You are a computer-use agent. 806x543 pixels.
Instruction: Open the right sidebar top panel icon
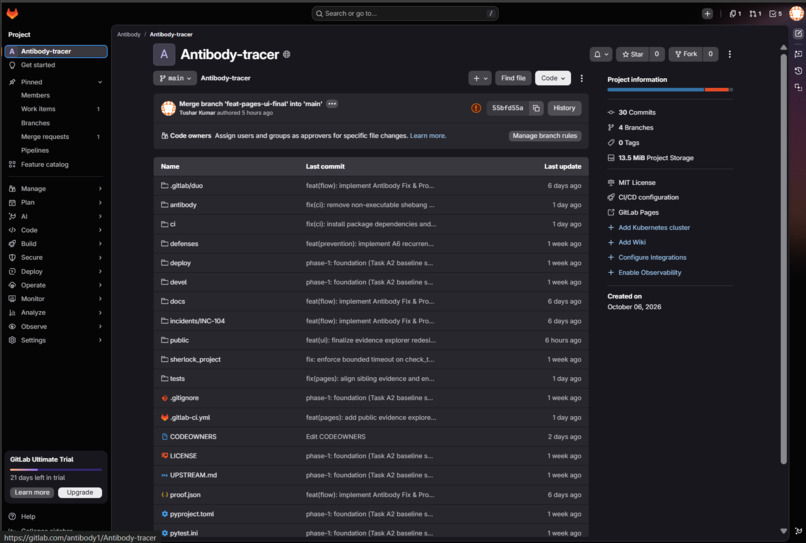[798, 34]
